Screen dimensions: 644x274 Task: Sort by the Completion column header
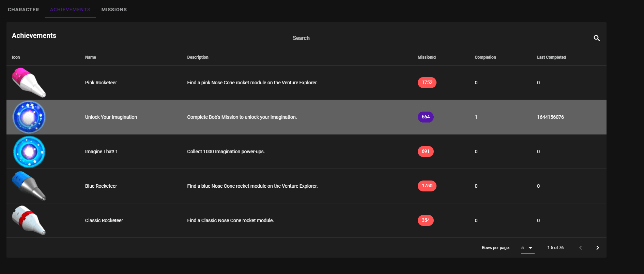pos(485,57)
